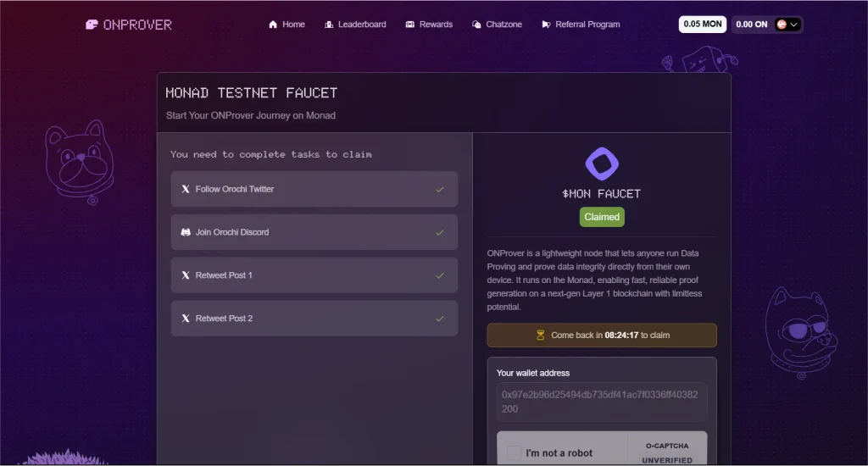Click the Come back in countdown banner

tap(602, 336)
